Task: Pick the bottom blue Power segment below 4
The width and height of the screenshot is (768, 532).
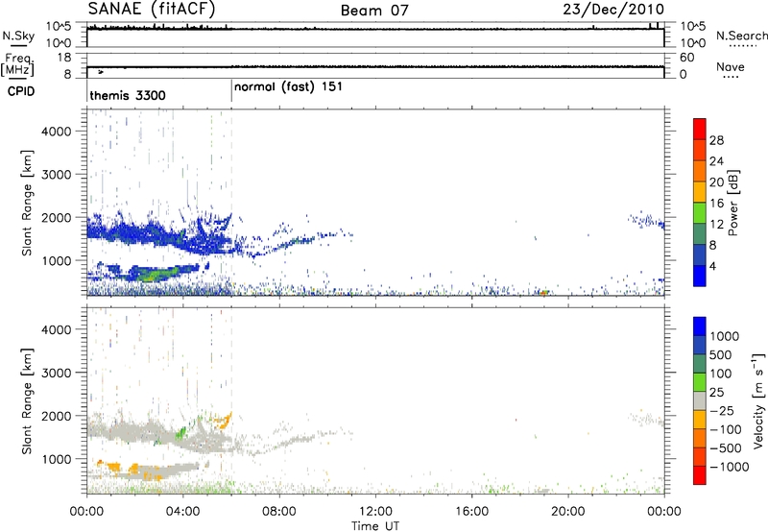Action: 700,276
